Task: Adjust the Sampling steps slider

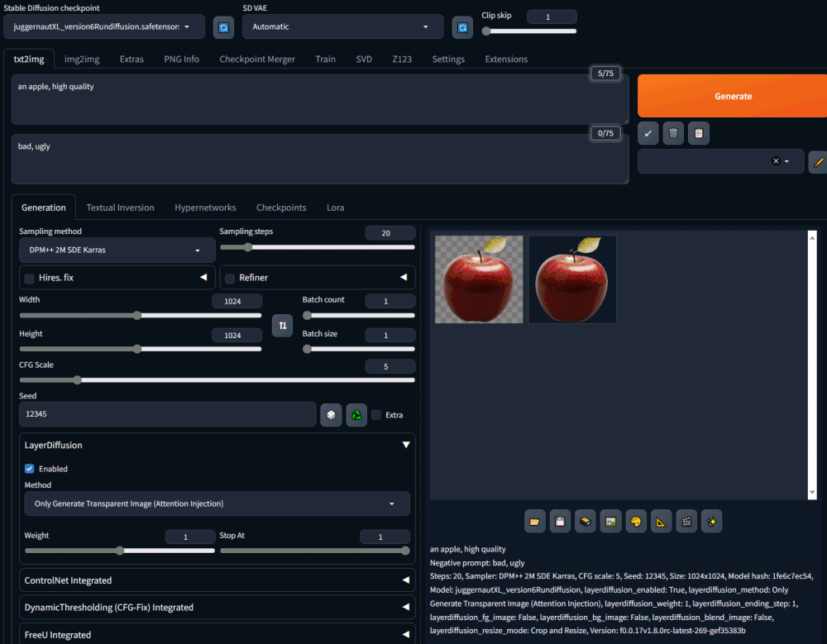Action: point(318,247)
